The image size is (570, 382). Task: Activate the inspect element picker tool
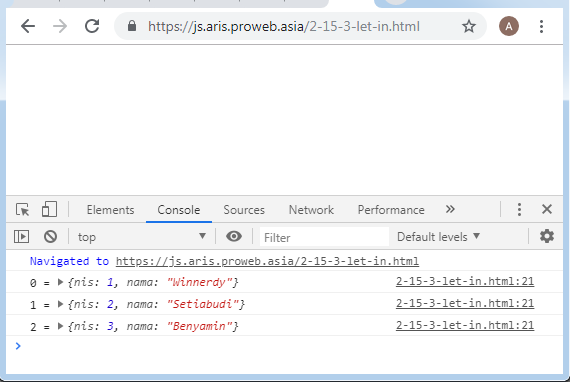tap(23, 210)
